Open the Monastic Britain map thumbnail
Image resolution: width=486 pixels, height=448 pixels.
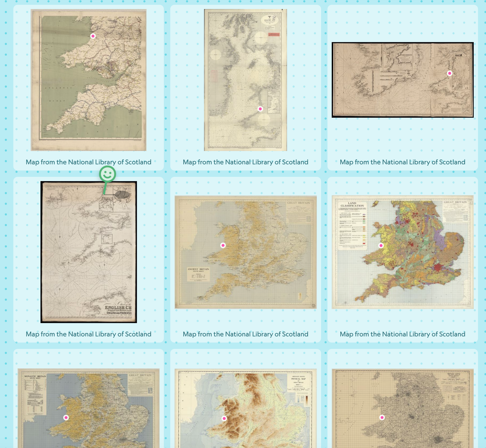point(88,408)
